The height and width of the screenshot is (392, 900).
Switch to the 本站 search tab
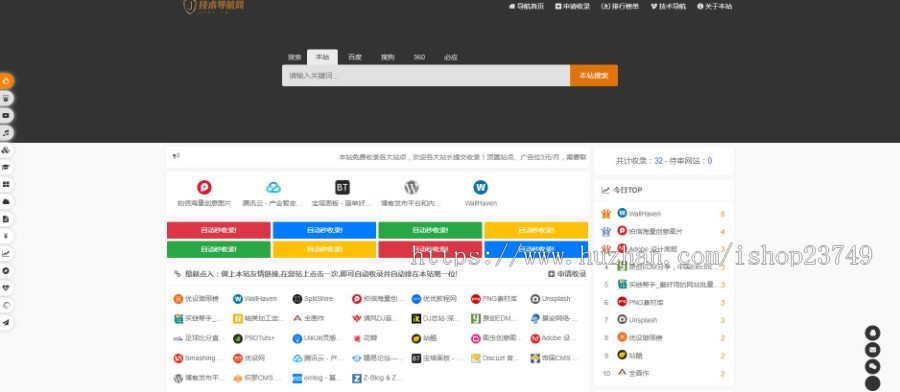click(x=322, y=57)
